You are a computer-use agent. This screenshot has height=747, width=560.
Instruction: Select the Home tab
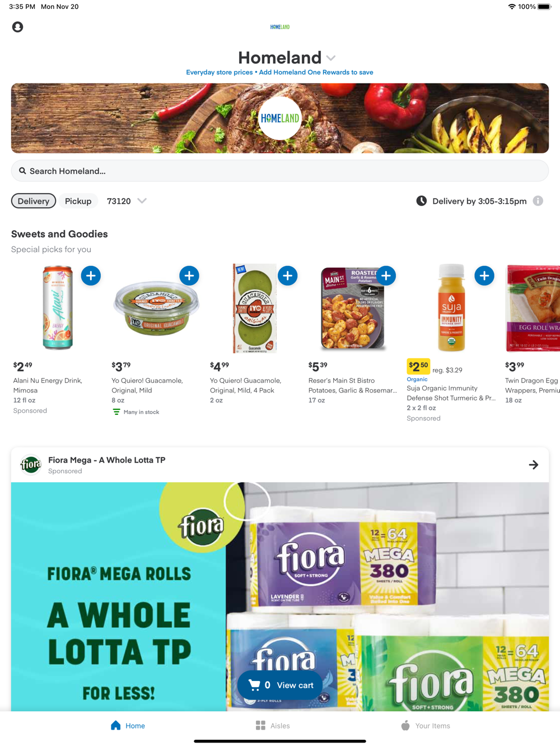point(128,726)
